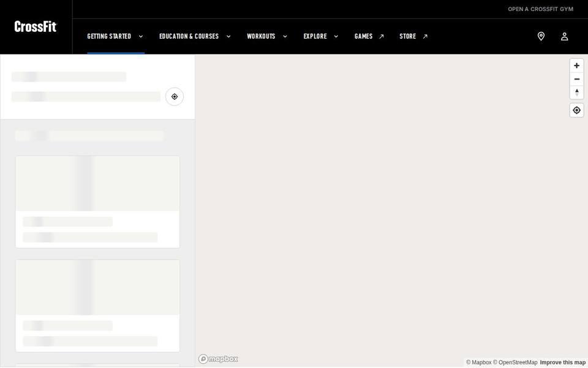Zoom in on the map
Screen dimensions: 588x368
[x=577, y=66]
